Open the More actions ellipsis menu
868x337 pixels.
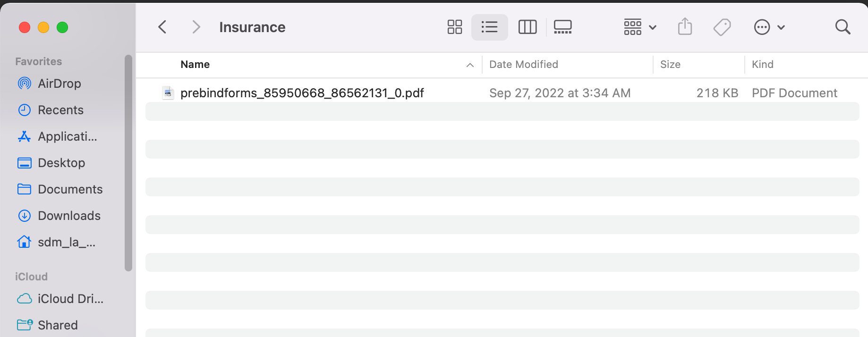(x=769, y=27)
